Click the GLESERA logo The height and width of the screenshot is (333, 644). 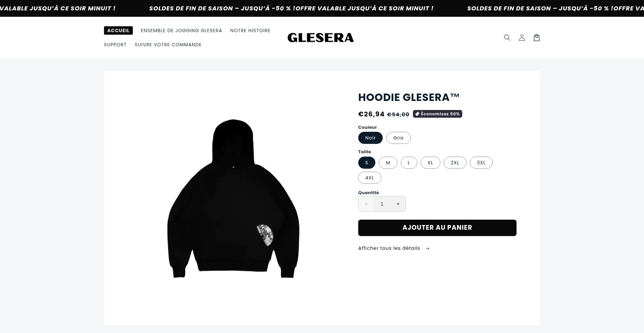(320, 38)
